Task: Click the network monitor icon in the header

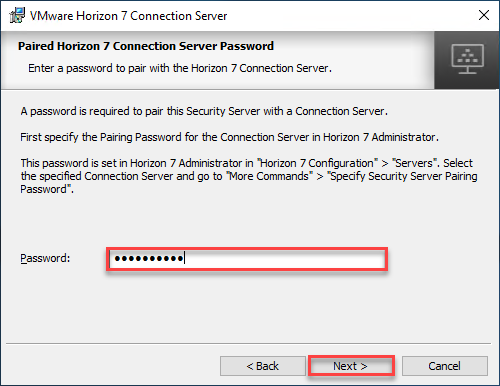Action: 467,59
